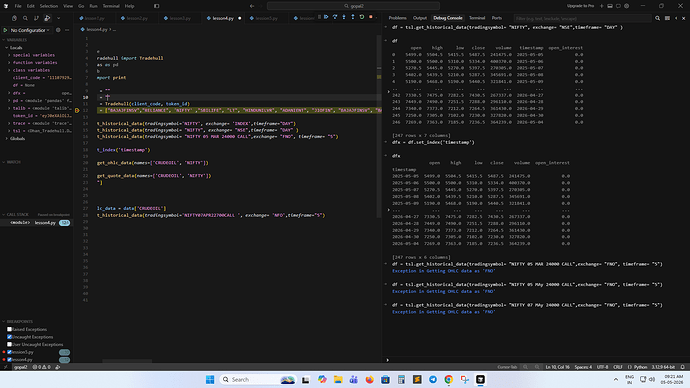Click unsaved dot on lesson4.py tab
The image size is (690, 388).
pyautogui.click(x=240, y=18)
